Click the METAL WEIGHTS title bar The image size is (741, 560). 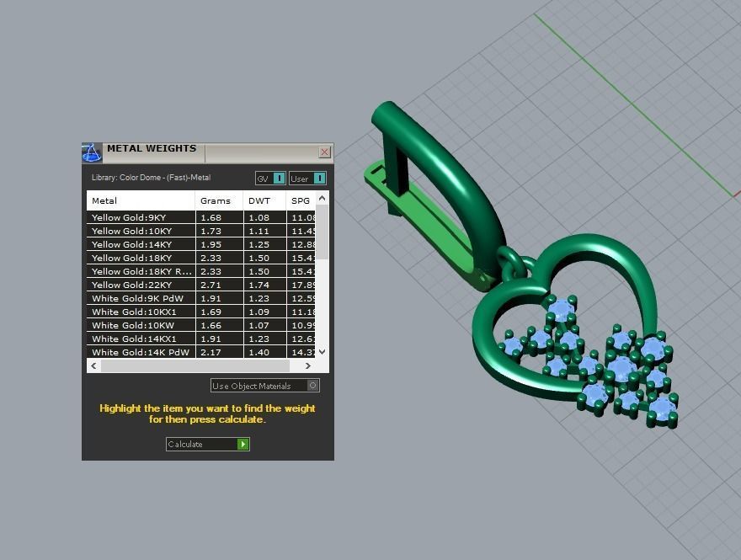click(x=208, y=152)
